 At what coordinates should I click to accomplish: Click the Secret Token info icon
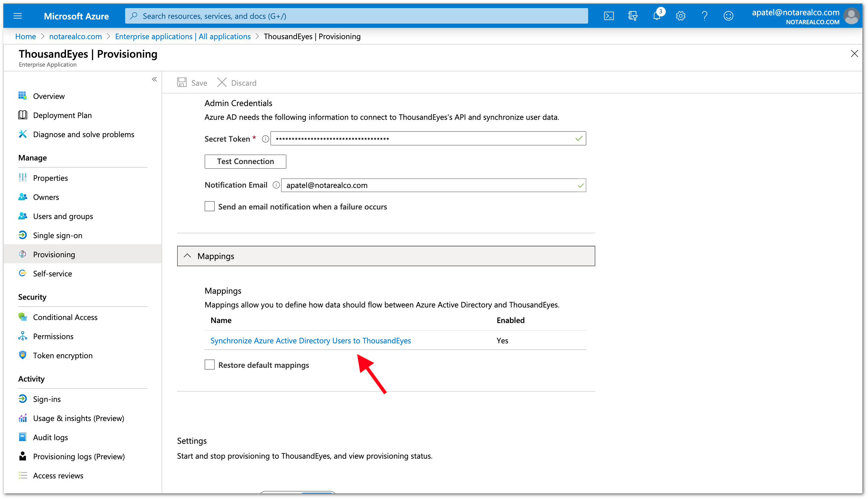click(265, 139)
